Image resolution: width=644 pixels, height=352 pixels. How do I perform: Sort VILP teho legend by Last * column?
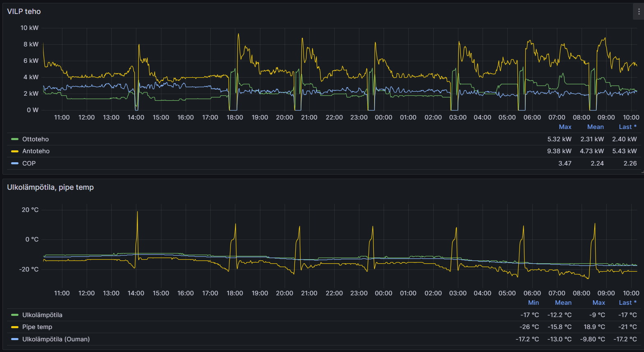tap(628, 127)
